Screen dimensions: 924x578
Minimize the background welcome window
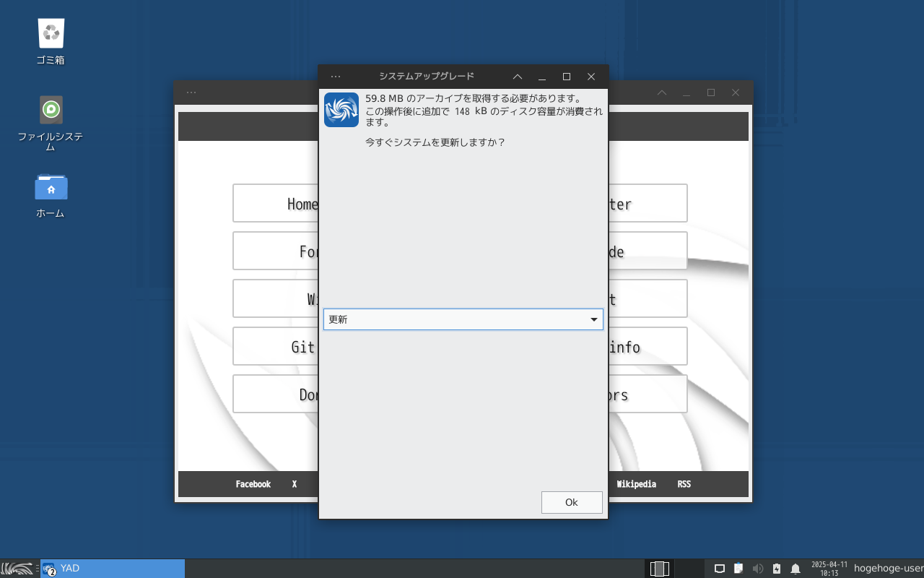(x=687, y=92)
